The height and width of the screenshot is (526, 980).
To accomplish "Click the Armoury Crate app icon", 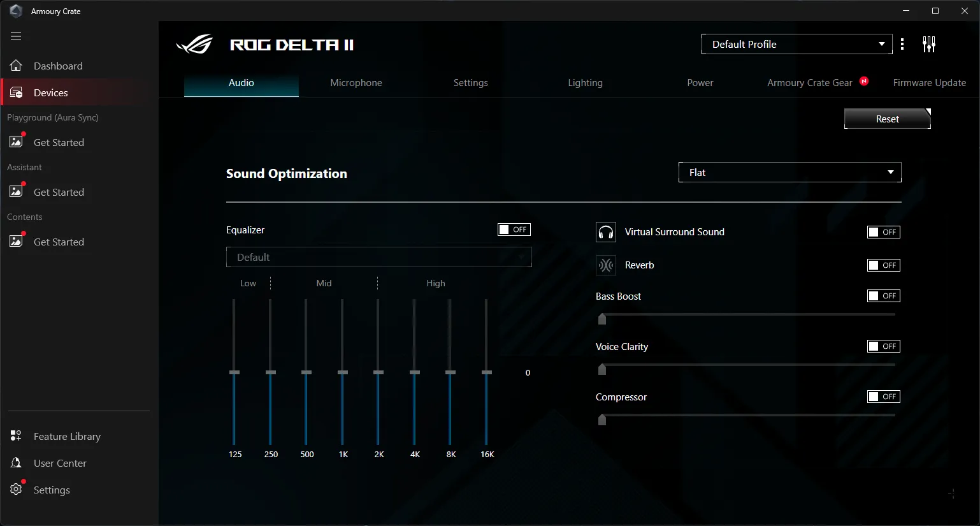I will [16, 11].
